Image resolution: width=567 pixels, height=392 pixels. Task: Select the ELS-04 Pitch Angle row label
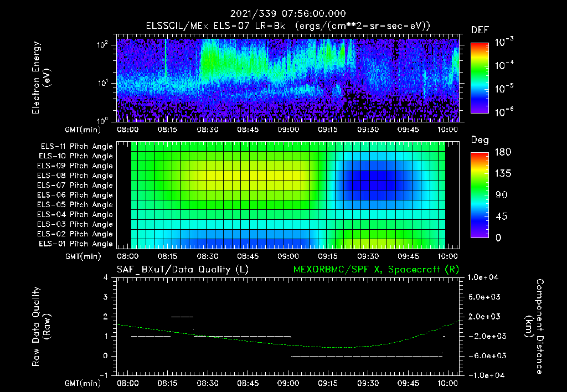(75, 214)
